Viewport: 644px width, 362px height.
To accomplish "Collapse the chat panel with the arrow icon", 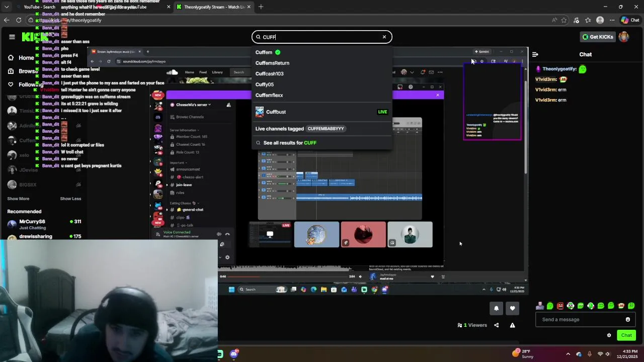I will [535, 54].
